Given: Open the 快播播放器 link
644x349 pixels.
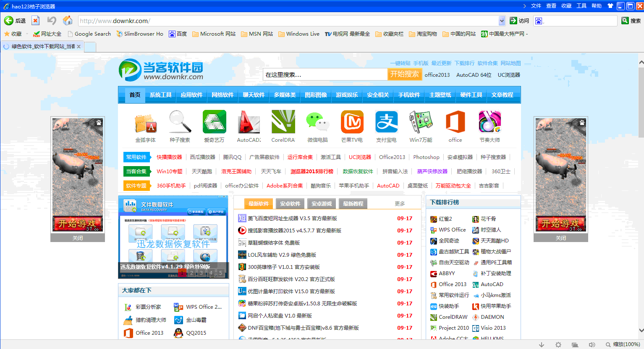Looking at the screenshot, I should point(169,157).
